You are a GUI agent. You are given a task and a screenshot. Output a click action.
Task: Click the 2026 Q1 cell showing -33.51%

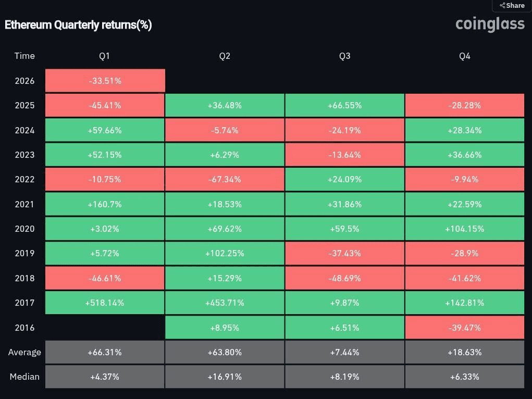[x=105, y=81]
